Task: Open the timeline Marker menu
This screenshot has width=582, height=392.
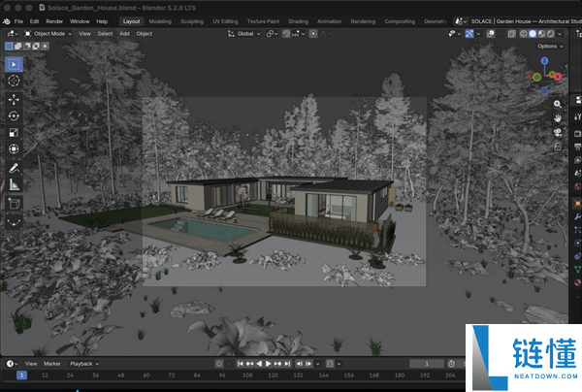Action: (52, 364)
